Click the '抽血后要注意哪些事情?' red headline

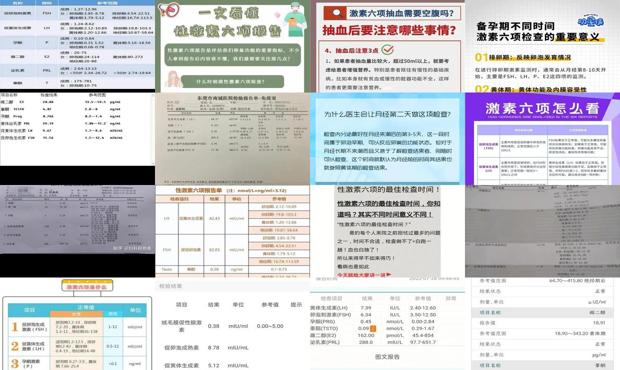click(x=389, y=30)
